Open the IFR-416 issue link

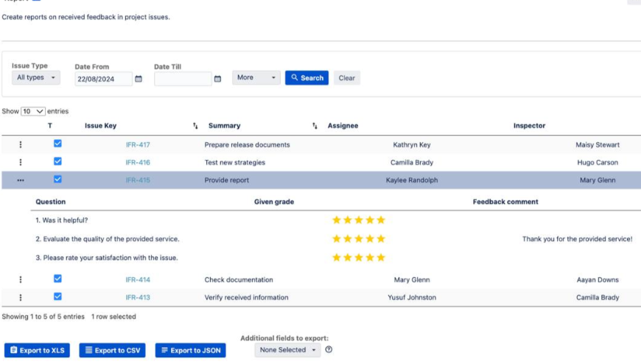(x=138, y=163)
